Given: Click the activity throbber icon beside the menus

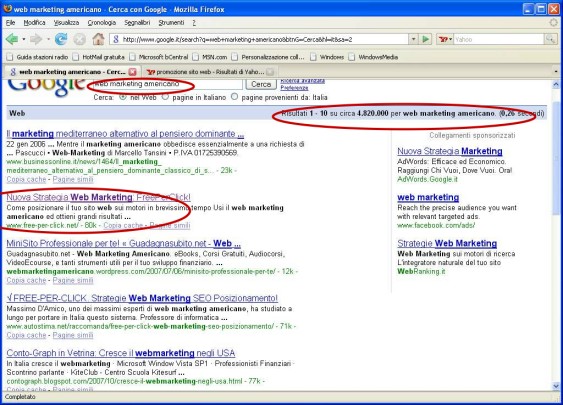Looking at the screenshot, I should [554, 23].
